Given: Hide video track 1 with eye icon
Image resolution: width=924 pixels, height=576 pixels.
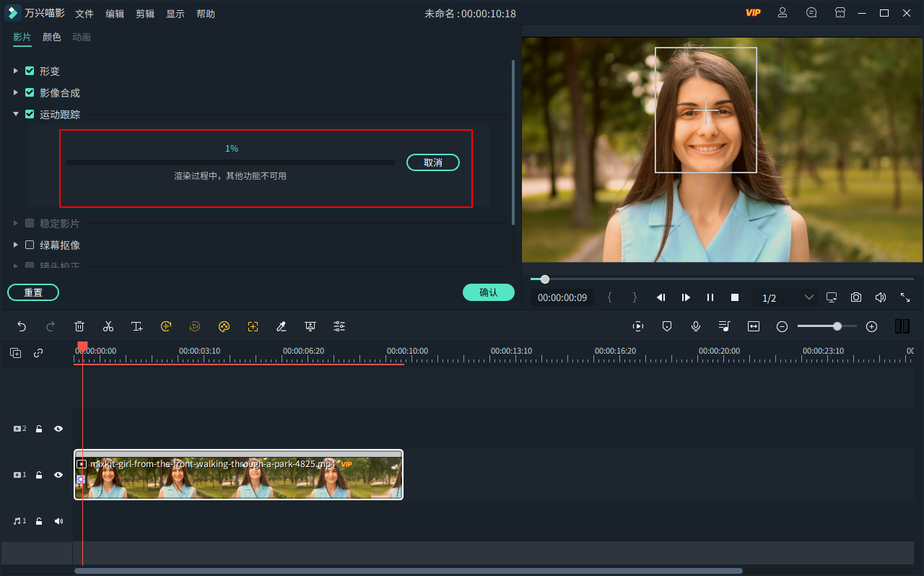Looking at the screenshot, I should tap(58, 475).
